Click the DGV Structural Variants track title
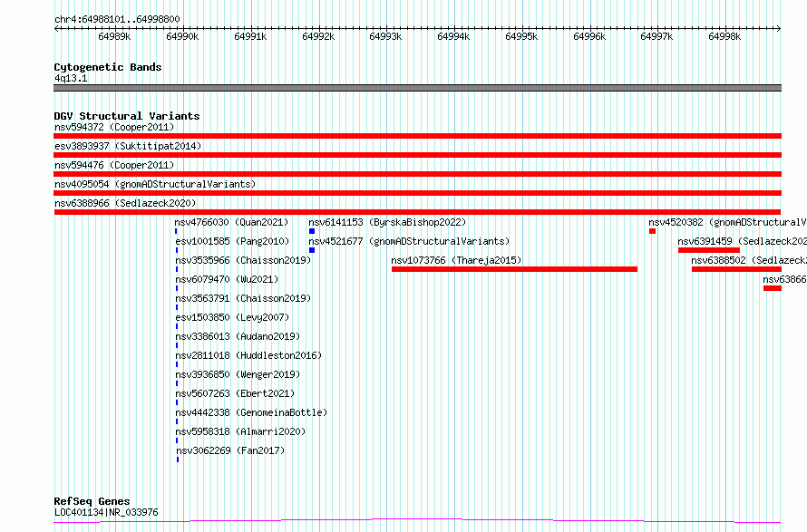Image resolution: width=807 pixels, height=532 pixels. [x=127, y=116]
